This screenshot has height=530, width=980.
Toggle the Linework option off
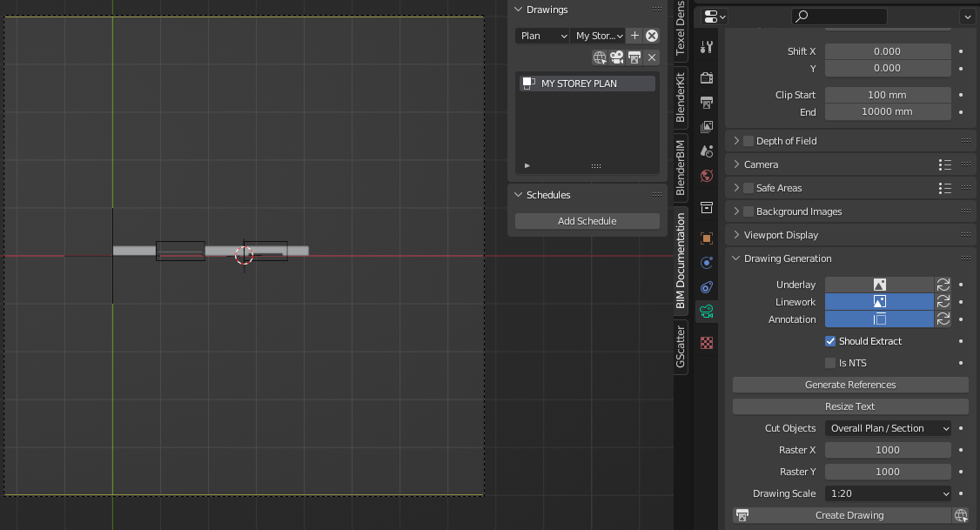click(x=879, y=302)
